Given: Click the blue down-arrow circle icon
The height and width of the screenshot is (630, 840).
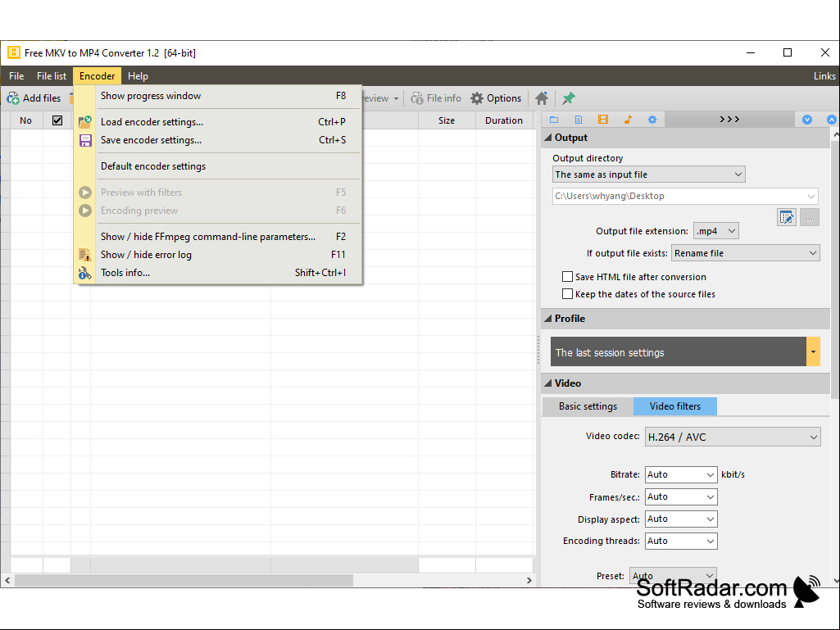Looking at the screenshot, I should point(806,120).
